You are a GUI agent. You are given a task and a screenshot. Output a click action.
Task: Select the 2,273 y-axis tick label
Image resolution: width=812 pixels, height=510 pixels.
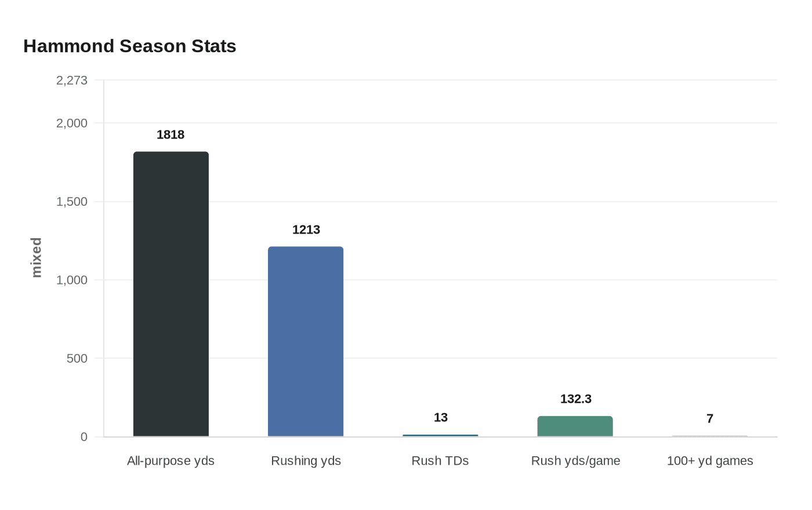(72, 80)
